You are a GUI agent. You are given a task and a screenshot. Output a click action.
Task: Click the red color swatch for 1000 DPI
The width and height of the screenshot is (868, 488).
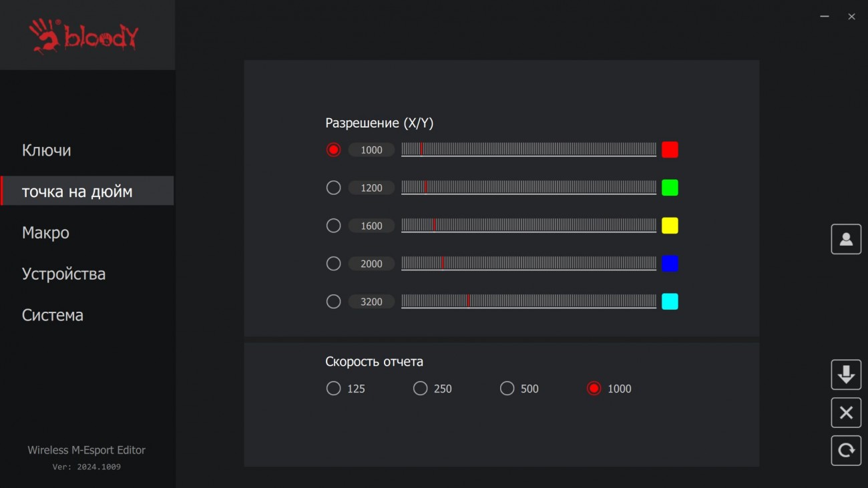coord(670,150)
